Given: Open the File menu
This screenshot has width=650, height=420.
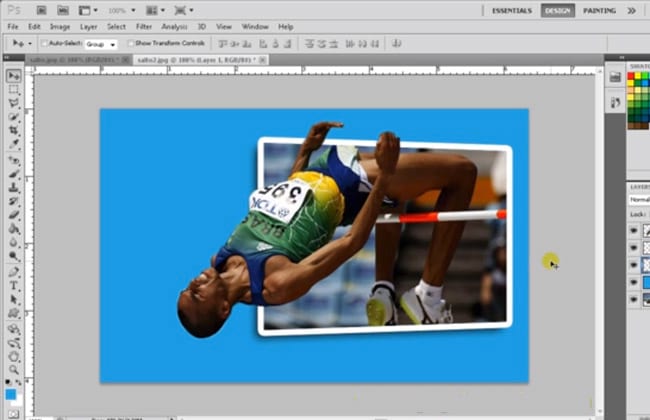Looking at the screenshot, I should pyautogui.click(x=13, y=27).
